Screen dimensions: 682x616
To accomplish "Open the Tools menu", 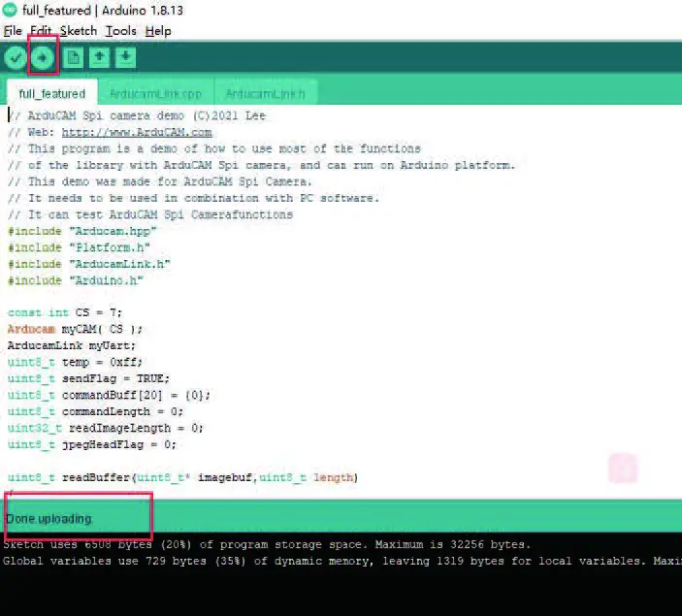I will coord(121,31).
